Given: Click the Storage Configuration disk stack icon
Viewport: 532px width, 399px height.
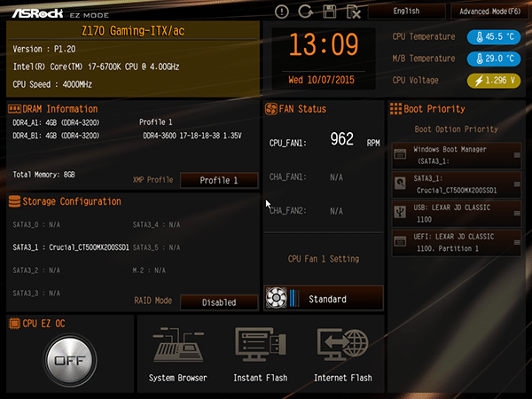Looking at the screenshot, I should [14, 201].
